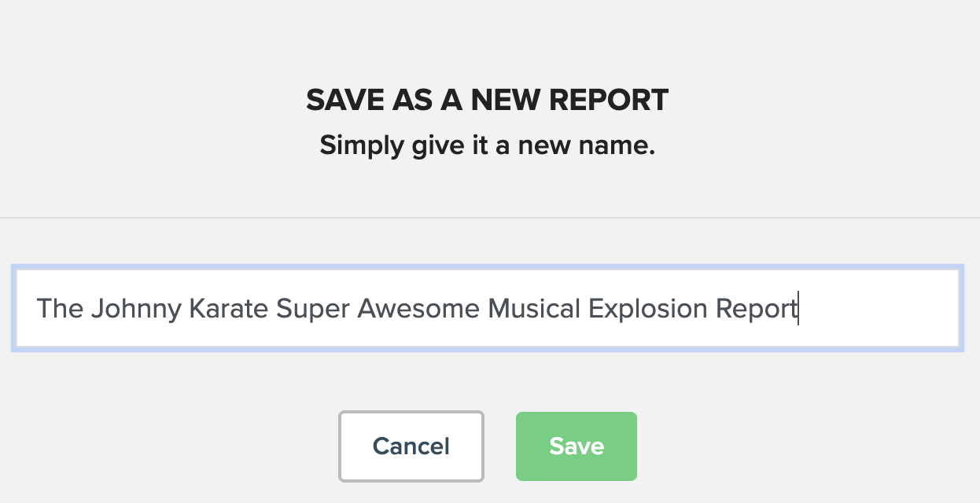This screenshot has width=980, height=503.
Task: Click the word The starting the report name
Action: pyautogui.click(x=60, y=308)
